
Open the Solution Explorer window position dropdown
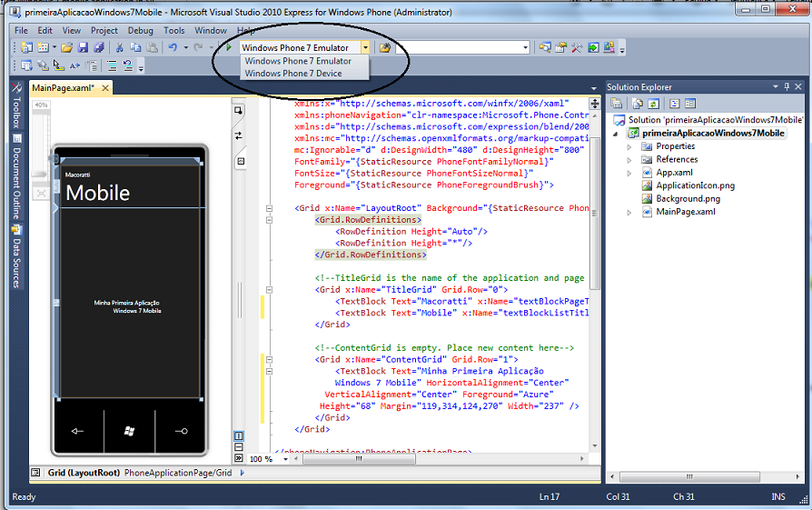[776, 86]
